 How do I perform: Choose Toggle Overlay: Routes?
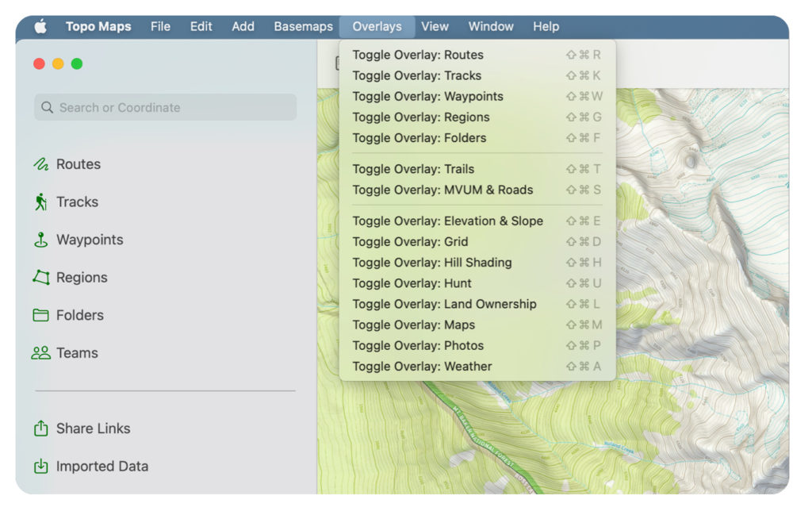(x=477, y=55)
